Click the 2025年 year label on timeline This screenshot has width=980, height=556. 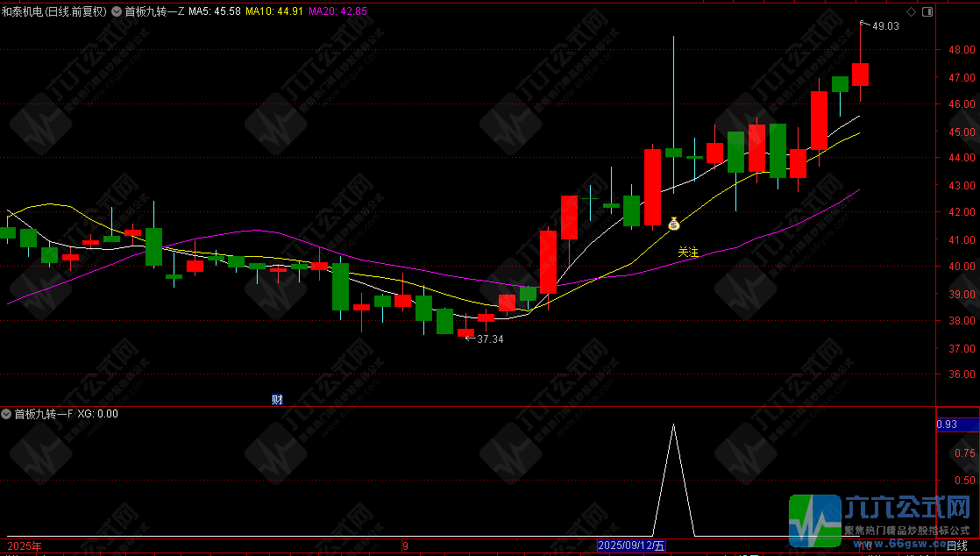24,545
